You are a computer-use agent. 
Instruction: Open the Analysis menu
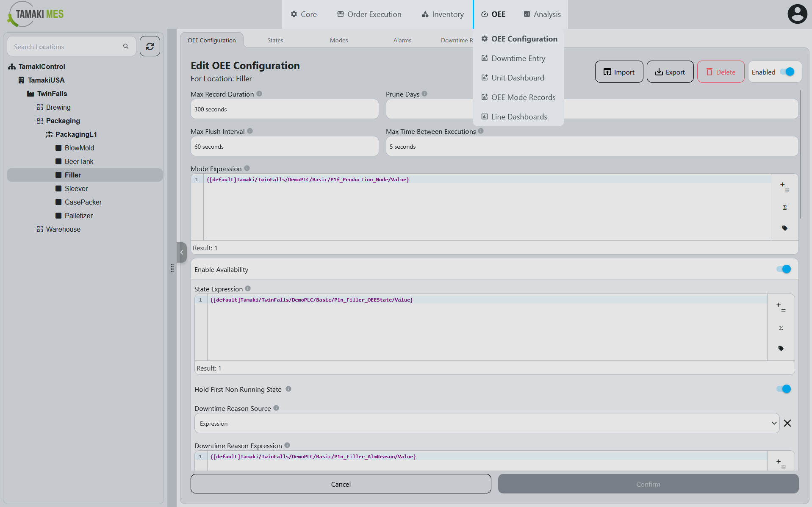(542, 14)
